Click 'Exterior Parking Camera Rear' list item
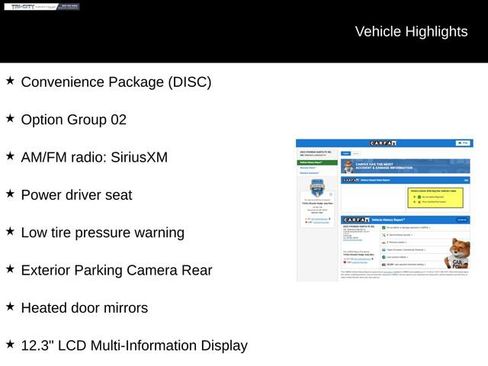Screen dimensions: 488x366 (116, 270)
